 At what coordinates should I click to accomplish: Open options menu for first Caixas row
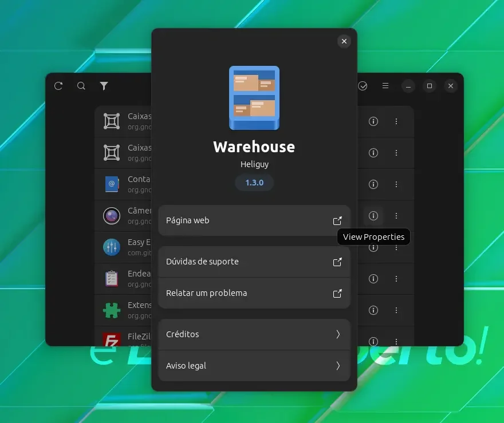tap(396, 121)
